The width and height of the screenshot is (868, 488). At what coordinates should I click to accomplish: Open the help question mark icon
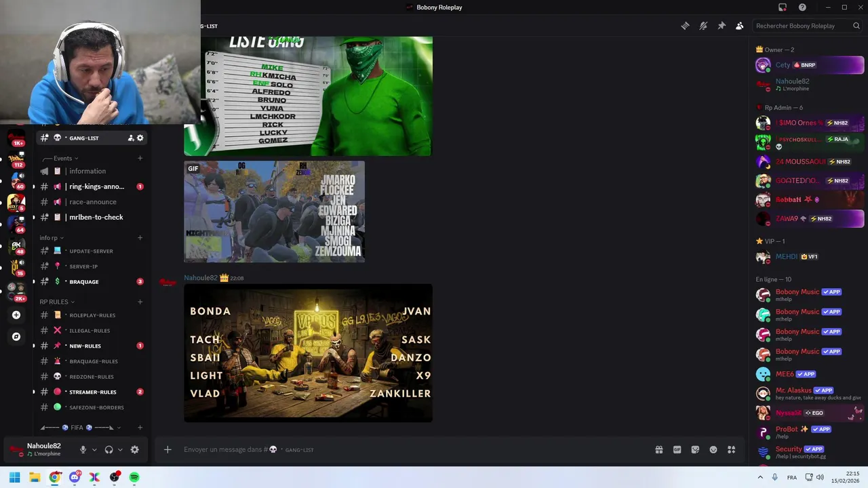pyautogui.click(x=802, y=7)
